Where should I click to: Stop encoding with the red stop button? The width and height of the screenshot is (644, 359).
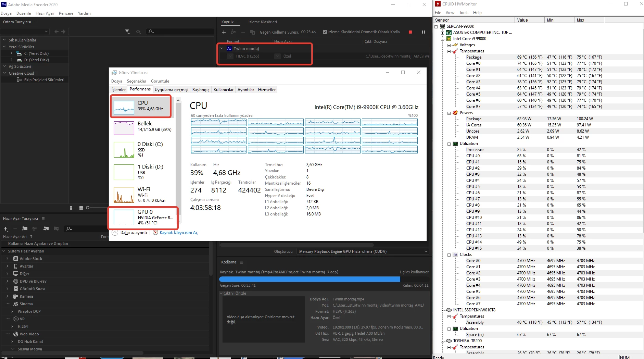point(410,32)
